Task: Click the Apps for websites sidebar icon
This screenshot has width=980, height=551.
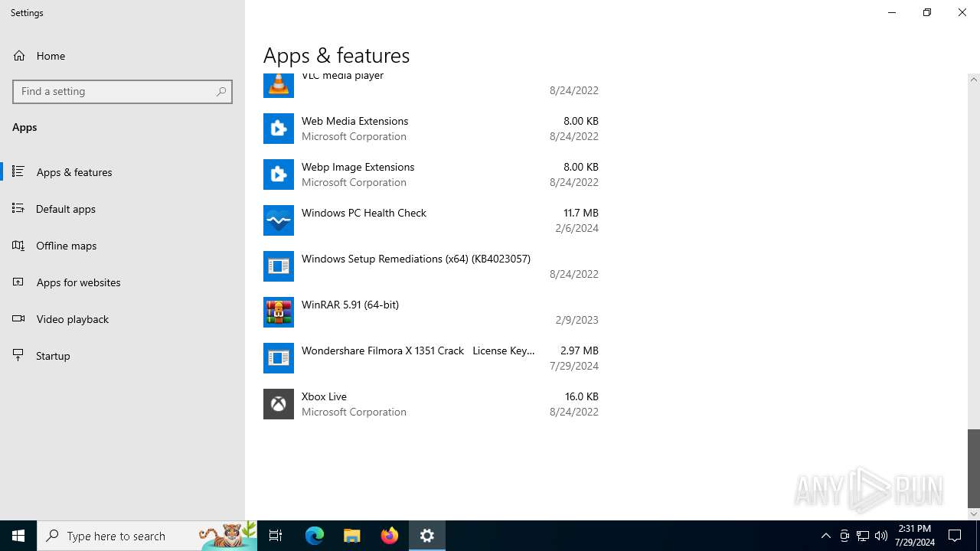Action: pos(18,282)
